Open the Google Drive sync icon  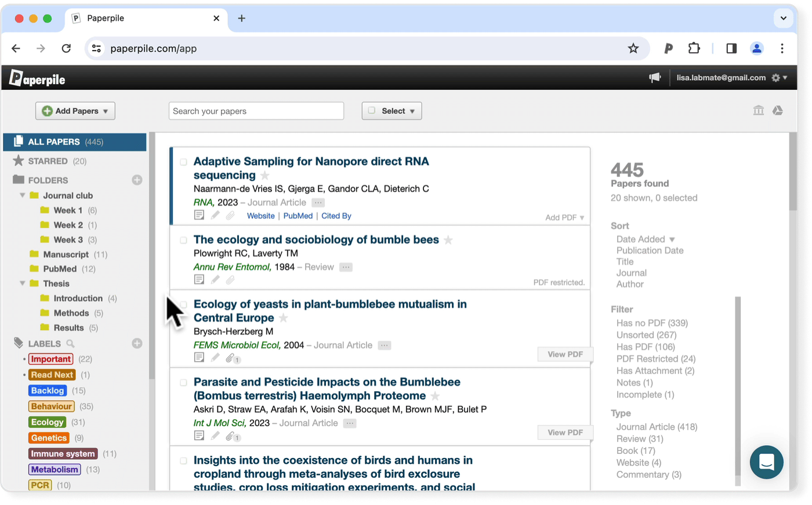point(778,110)
